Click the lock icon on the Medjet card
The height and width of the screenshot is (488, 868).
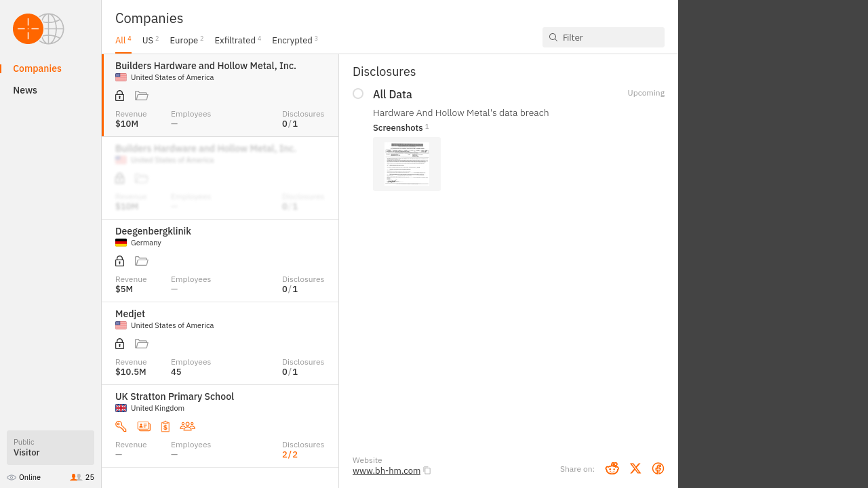pos(120,344)
